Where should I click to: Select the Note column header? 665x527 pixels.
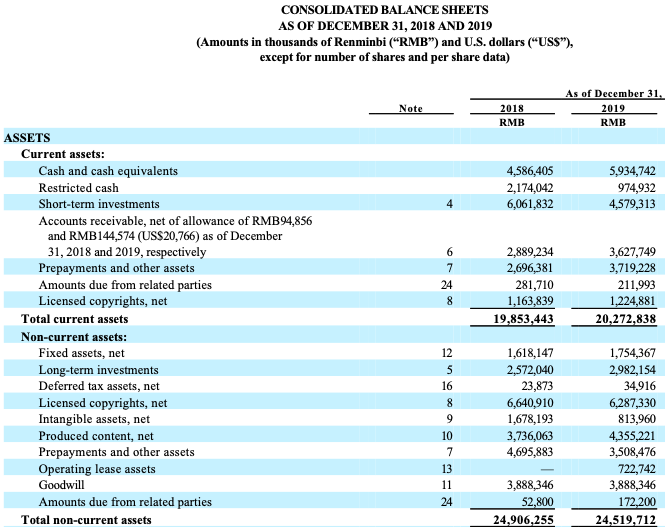pyautogui.click(x=410, y=109)
